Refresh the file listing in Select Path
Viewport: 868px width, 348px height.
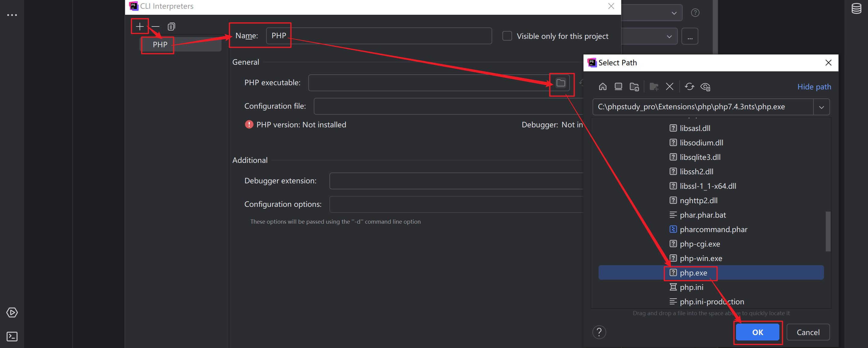[x=689, y=87]
